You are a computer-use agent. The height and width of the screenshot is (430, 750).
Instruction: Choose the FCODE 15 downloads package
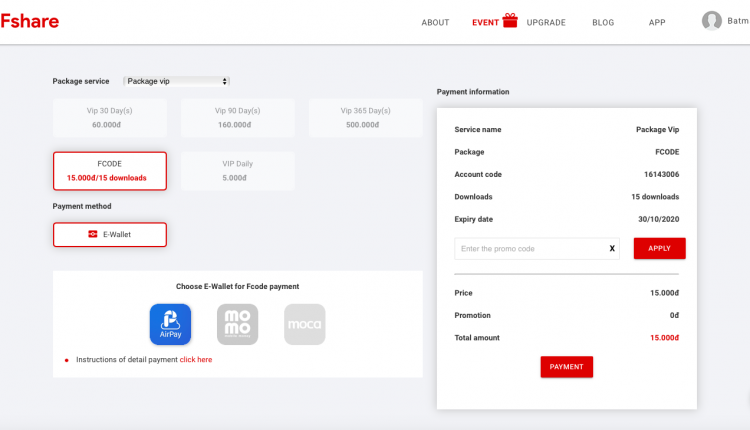click(110, 171)
